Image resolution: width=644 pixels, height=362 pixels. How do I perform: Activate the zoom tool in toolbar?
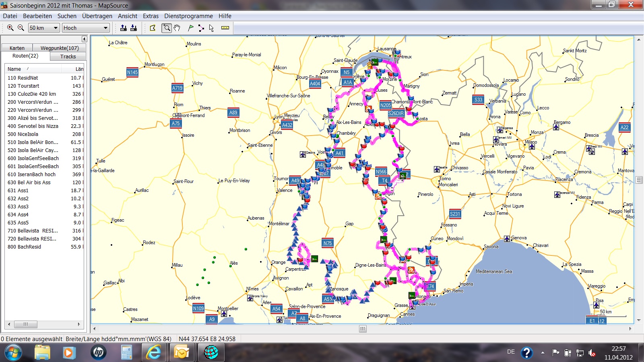pos(167,28)
